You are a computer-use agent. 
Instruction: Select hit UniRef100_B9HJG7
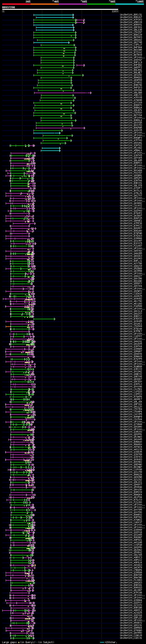(131, 17)
